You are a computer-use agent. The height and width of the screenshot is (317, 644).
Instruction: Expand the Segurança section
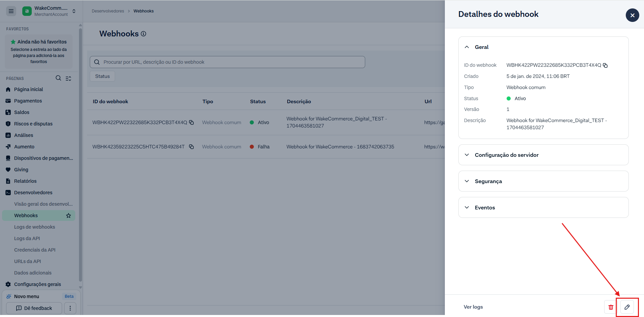coord(543,181)
